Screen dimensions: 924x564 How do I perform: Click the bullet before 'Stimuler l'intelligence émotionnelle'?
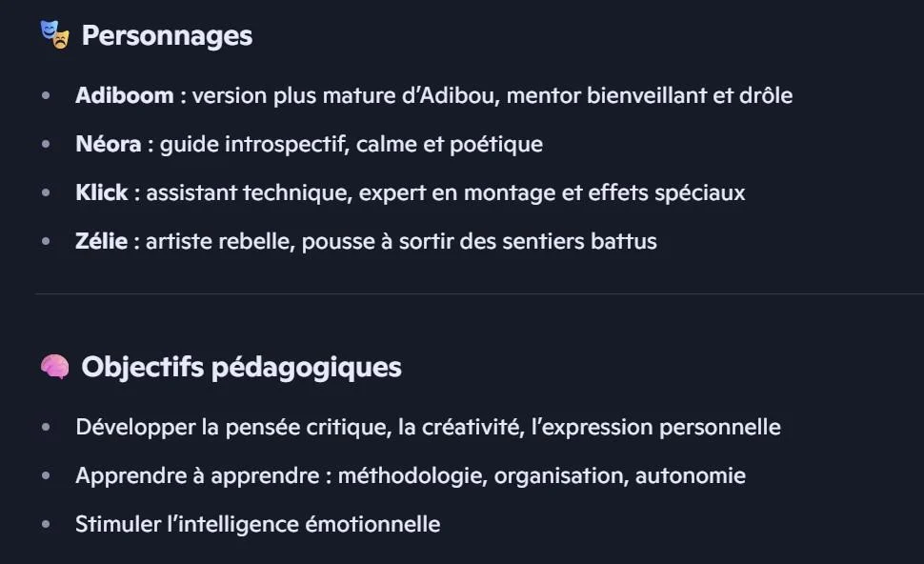pyautogui.click(x=46, y=524)
